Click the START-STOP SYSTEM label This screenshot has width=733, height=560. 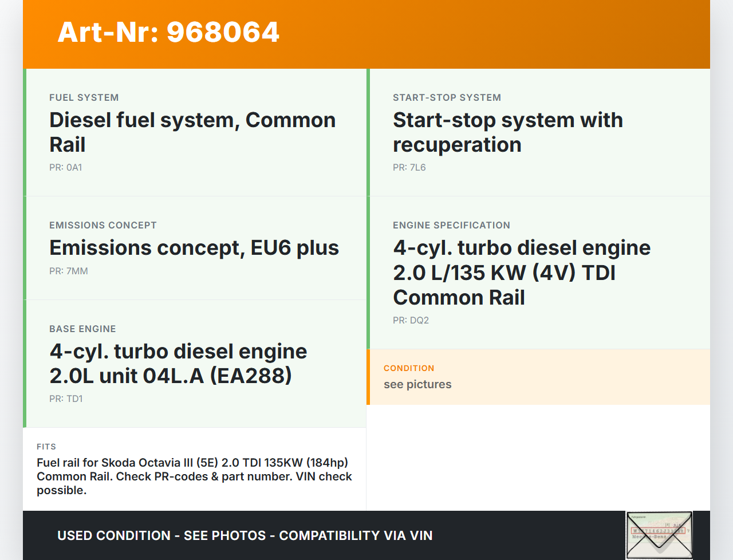(447, 98)
